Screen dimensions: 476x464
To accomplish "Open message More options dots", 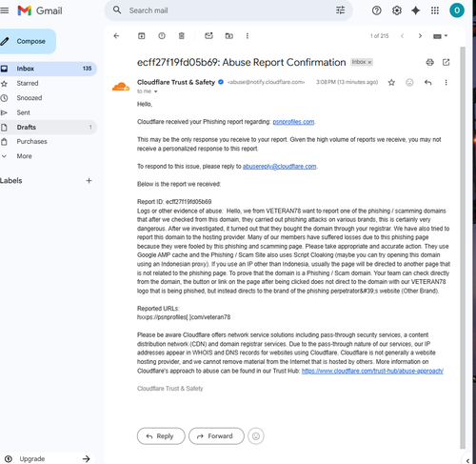I will [x=446, y=83].
